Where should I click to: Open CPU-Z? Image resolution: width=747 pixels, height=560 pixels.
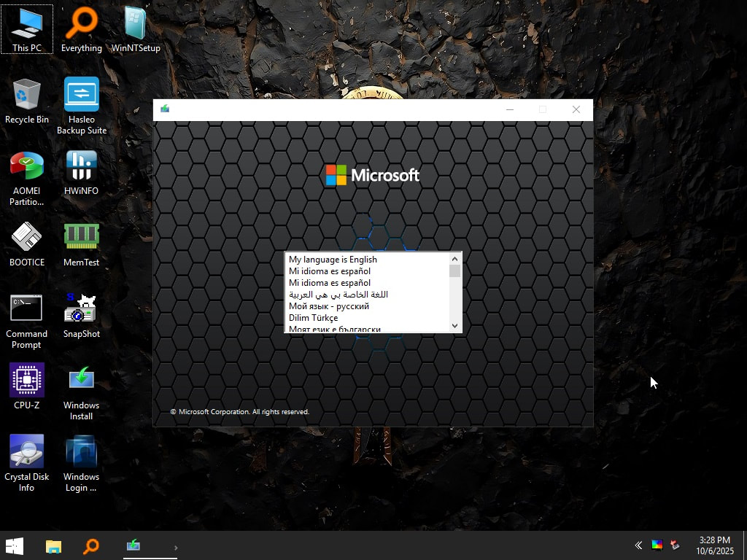tap(27, 379)
